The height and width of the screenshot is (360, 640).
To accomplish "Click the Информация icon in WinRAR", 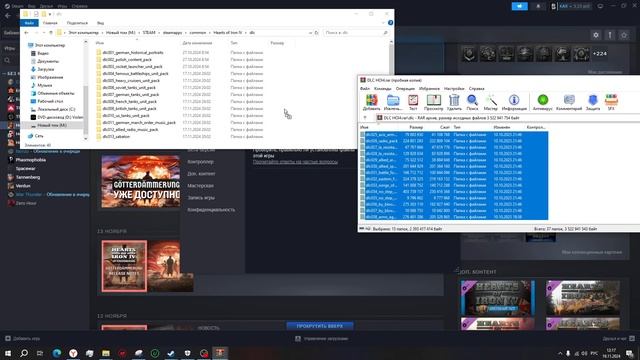I will coord(514,102).
